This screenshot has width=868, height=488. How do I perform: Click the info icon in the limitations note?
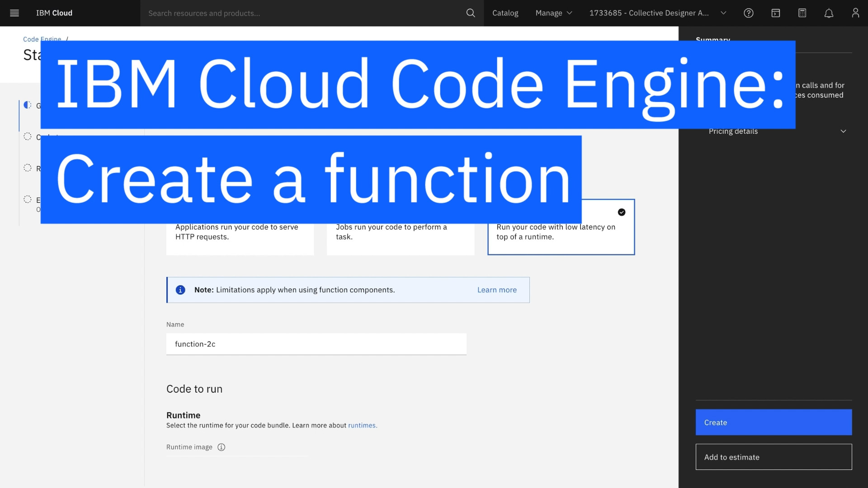[x=180, y=290]
